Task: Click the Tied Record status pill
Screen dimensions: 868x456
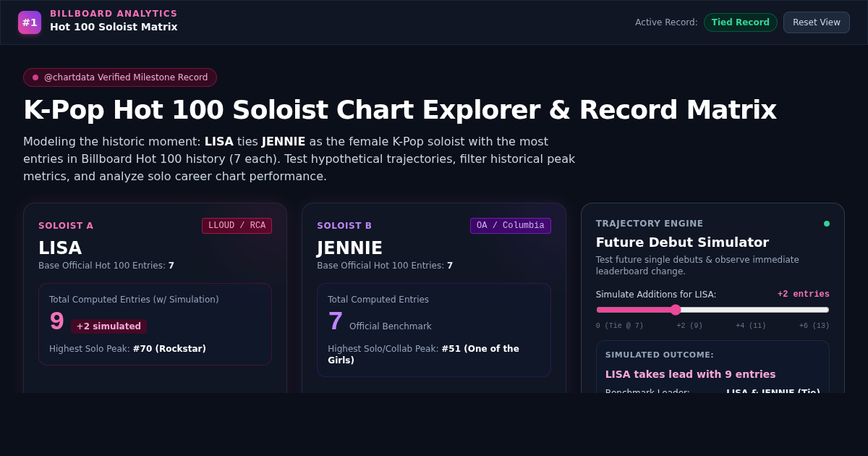Action: click(740, 22)
